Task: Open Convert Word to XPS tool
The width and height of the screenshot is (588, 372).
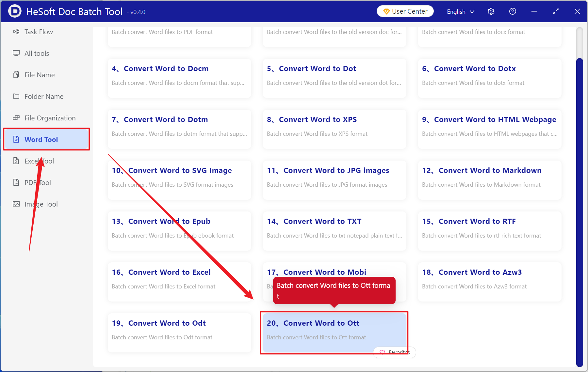Action: pos(335,129)
